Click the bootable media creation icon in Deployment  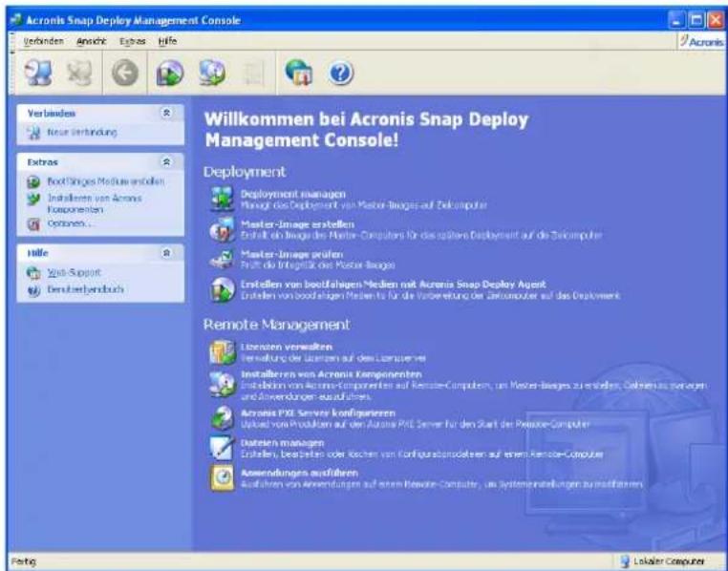[223, 289]
